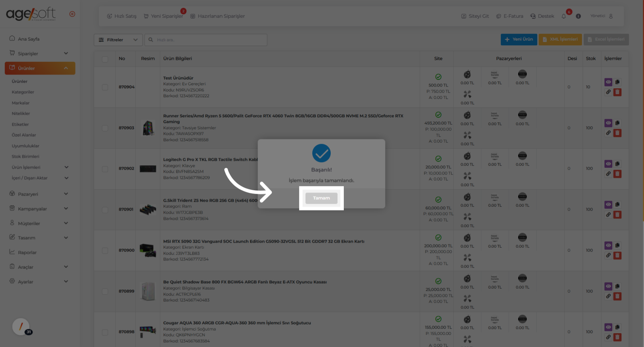
Task: Click the Yeni Ürün button
Action: 519,39
